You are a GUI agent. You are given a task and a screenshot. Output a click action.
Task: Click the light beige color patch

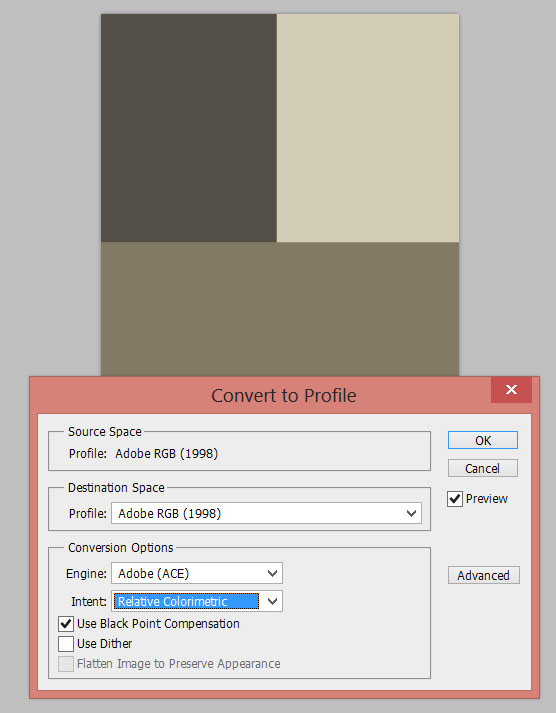click(x=368, y=128)
